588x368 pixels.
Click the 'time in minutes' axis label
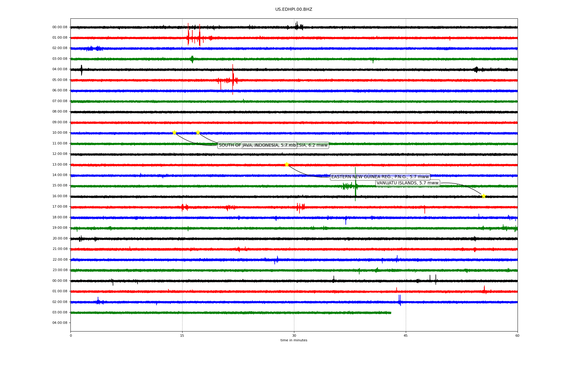click(x=294, y=340)
